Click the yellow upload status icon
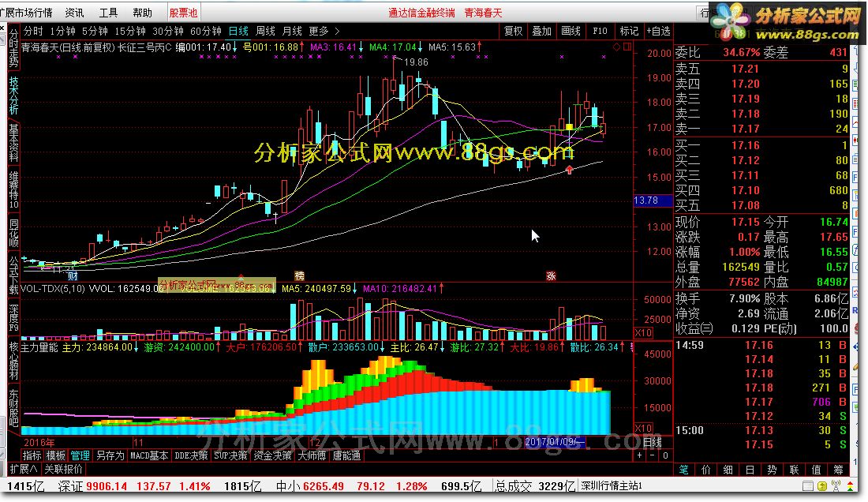Viewport: 868px width, 502px height. pyautogui.click(x=822, y=486)
